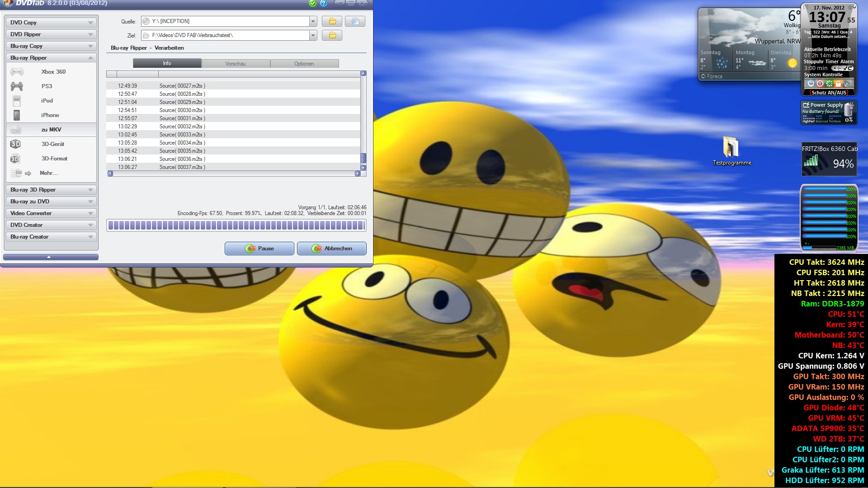Image resolution: width=868 pixels, height=488 pixels.
Task: Switch to the Vorschau tab
Action: [236, 64]
